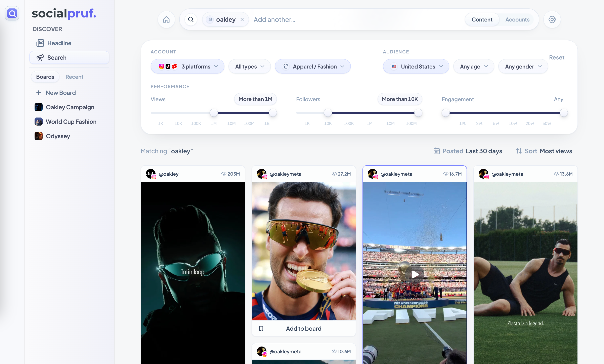604x364 pixels.
Task: Change the Posted Last 30 days range
Action: pos(468,151)
